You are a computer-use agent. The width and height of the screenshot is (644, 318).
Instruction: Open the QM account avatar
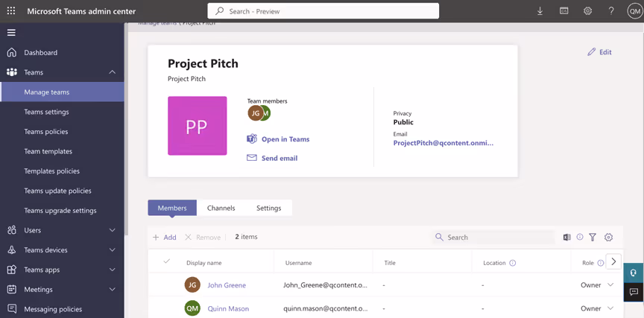634,11
